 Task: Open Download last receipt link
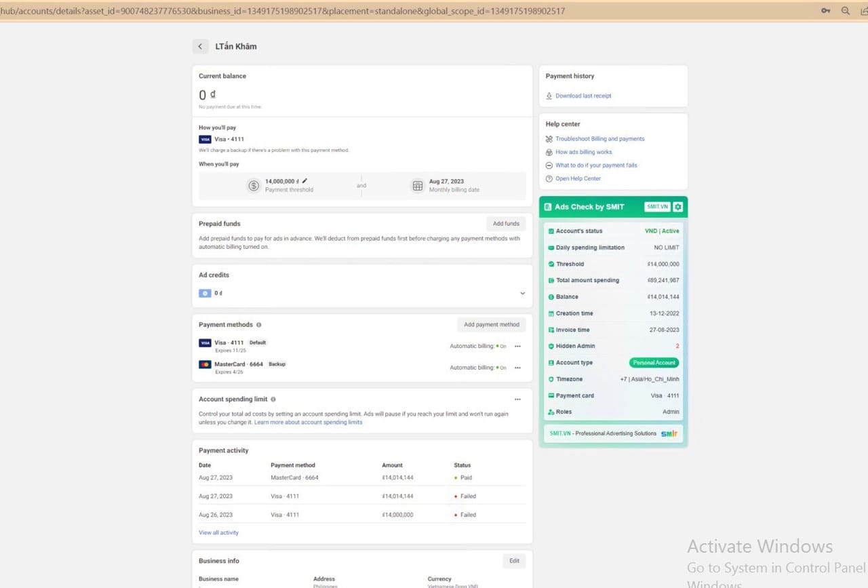coord(583,96)
